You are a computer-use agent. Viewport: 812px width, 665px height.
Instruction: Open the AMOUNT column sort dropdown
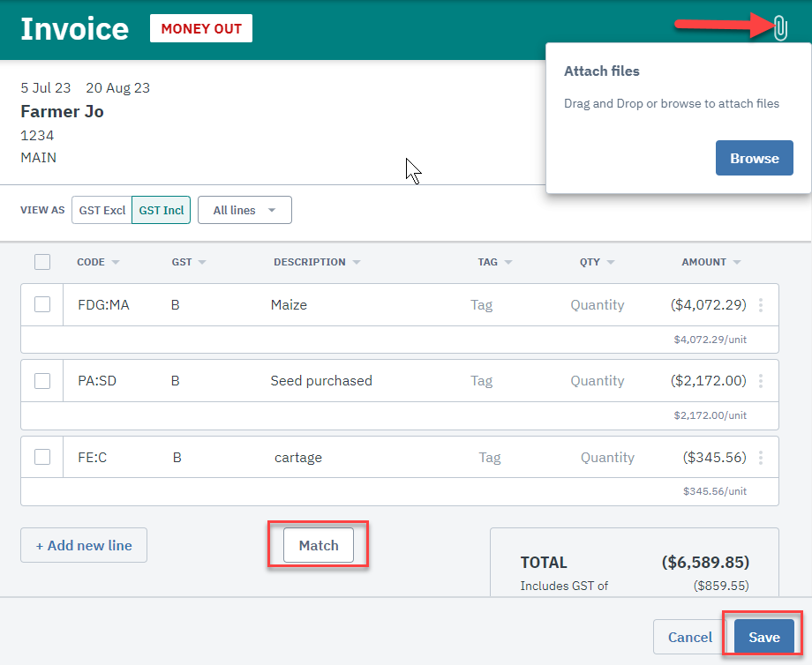[x=710, y=262]
